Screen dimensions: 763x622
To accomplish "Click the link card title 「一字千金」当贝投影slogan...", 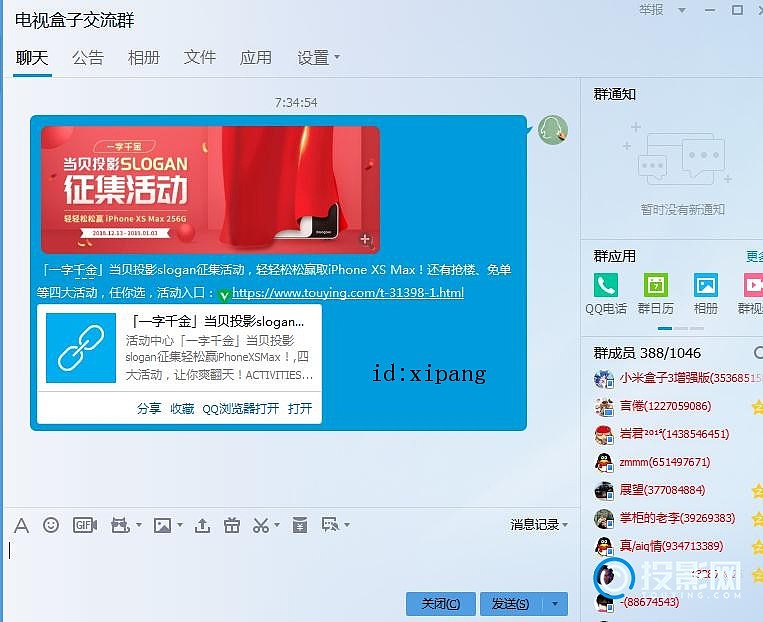I will [218, 322].
